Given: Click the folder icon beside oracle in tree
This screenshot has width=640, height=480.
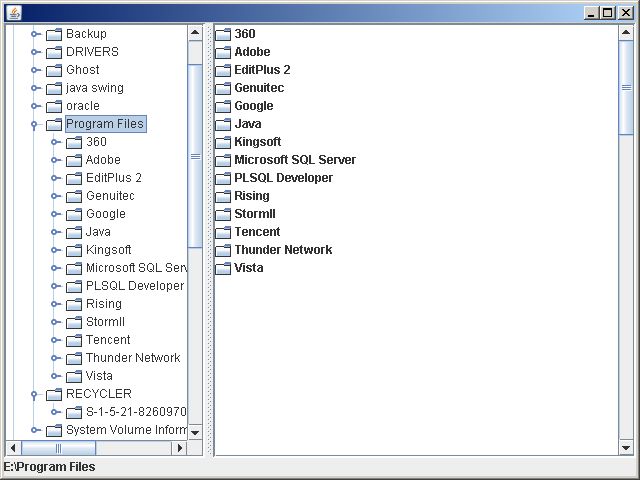Looking at the screenshot, I should [x=54, y=106].
